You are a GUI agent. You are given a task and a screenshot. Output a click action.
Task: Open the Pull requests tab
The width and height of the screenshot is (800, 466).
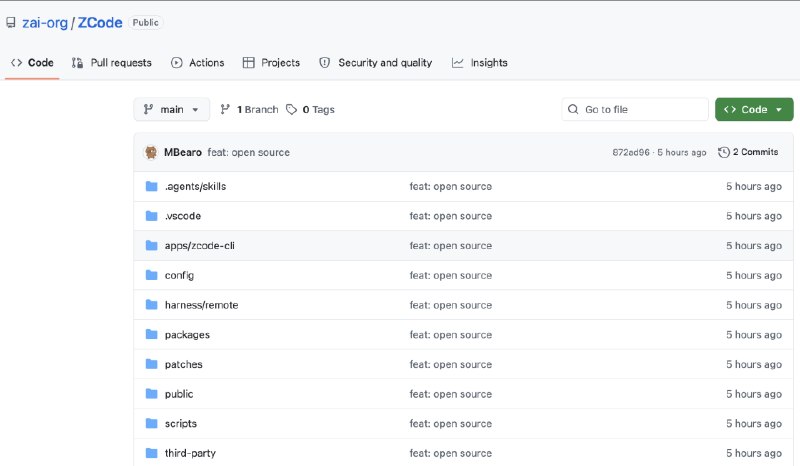tap(112, 63)
